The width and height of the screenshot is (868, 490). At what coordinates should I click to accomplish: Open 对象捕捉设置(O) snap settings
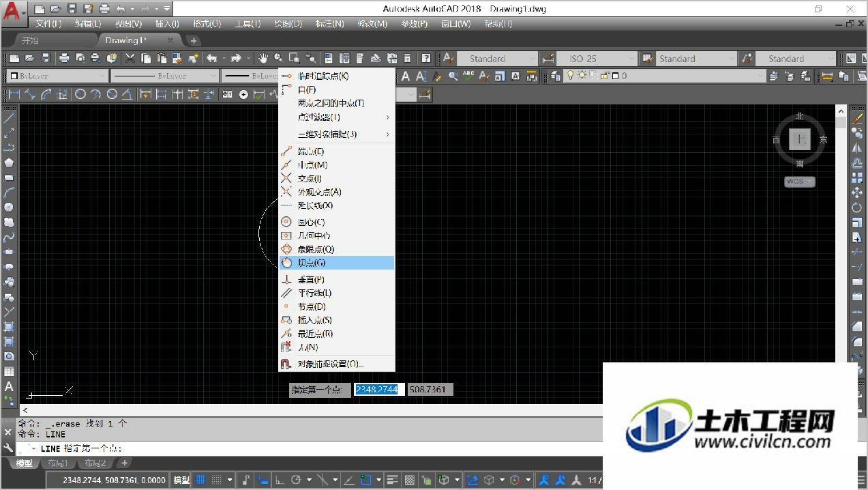(x=337, y=364)
